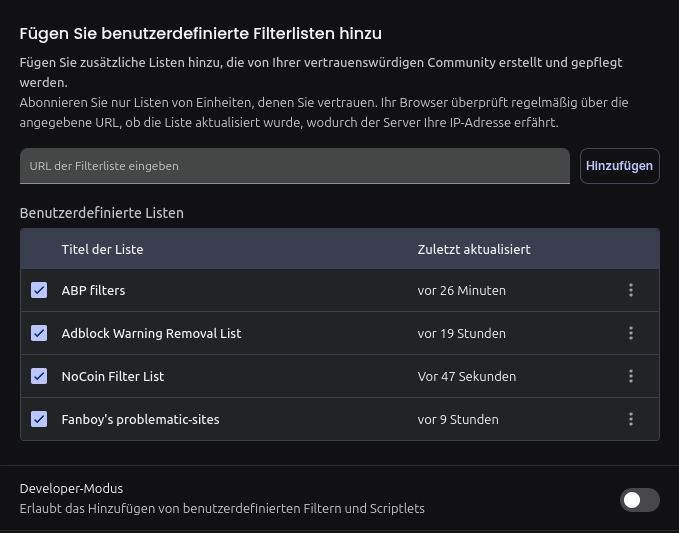Focus the URL der Filterliste eingeben field
This screenshot has height=533, width=679.
[x=294, y=166]
